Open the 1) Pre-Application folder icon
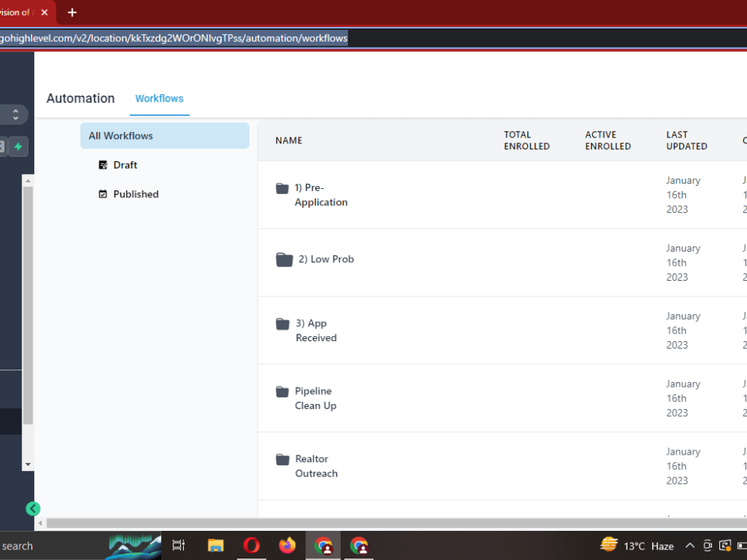This screenshot has height=560, width=747. coord(282,188)
